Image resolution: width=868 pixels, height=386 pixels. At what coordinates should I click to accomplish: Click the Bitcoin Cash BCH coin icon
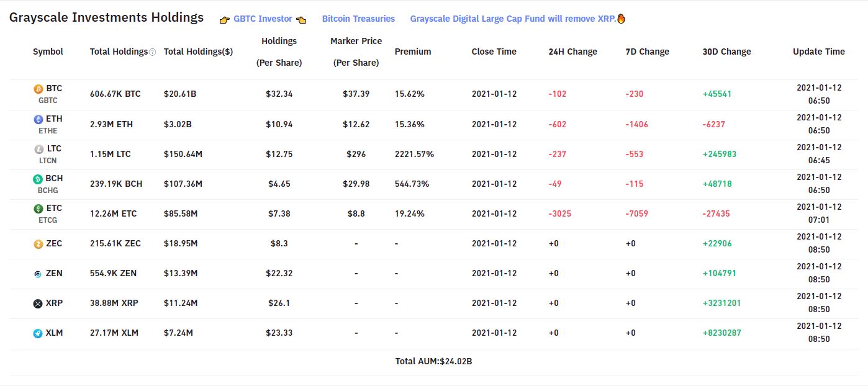click(x=38, y=179)
